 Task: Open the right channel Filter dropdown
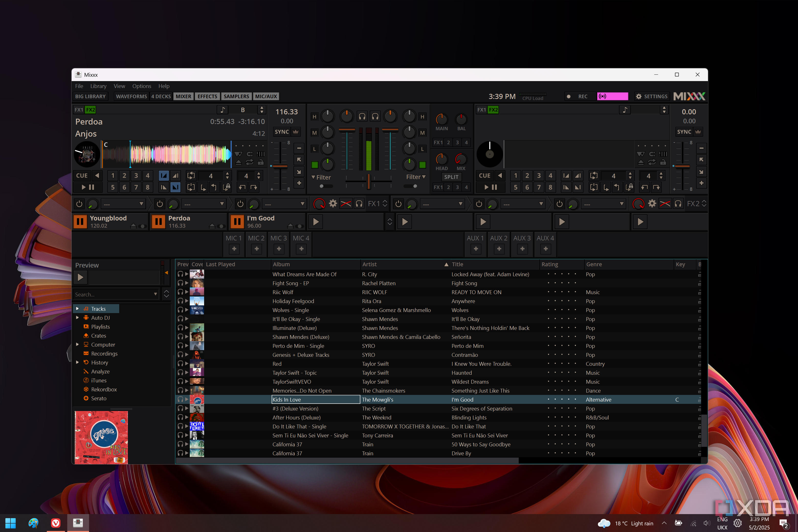pos(416,177)
